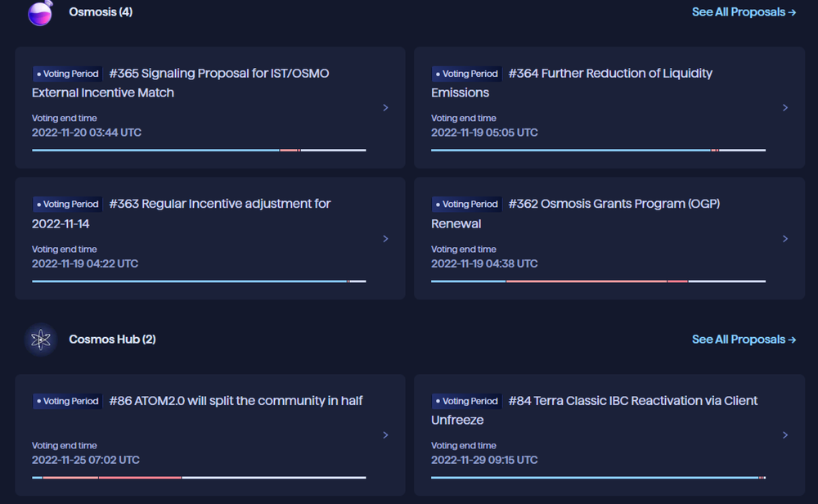This screenshot has width=818, height=504.
Task: Select end time 2022-11-19 05:05 UTC
Action: [x=484, y=133]
